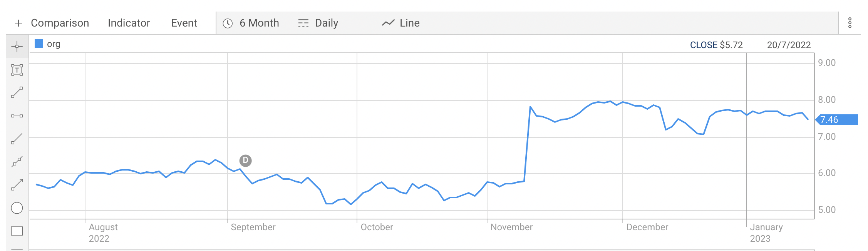Screen dimensions: 868x251
Task: Select the extended line through points tool
Action: [17, 162]
